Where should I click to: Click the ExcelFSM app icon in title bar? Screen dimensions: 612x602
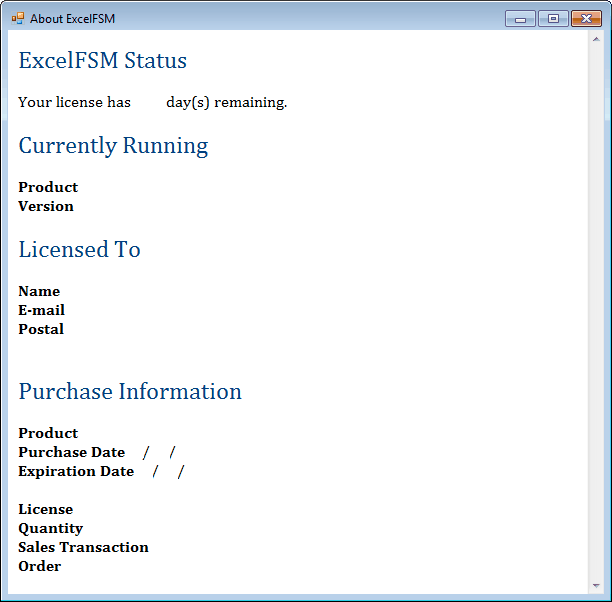click(x=18, y=18)
